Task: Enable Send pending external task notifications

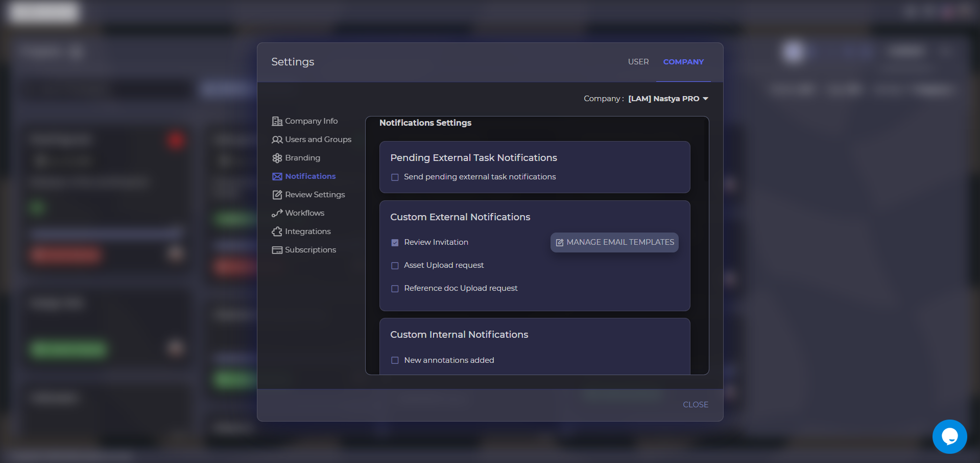Action: point(395,177)
